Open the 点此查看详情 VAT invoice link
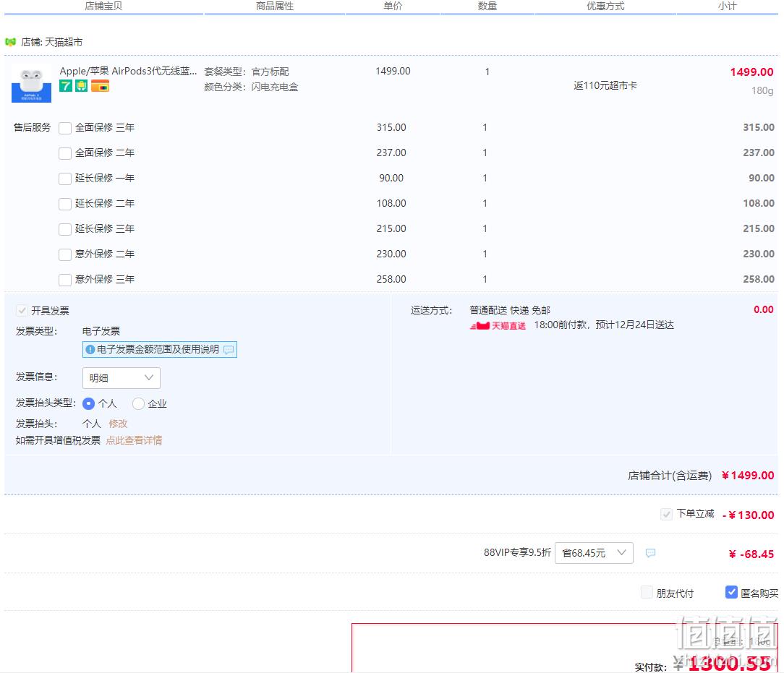The image size is (784, 673). 134,440
